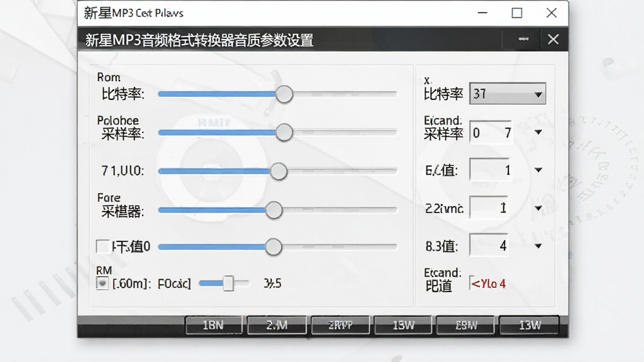Click the red <Ylo 4 channel value
The image size is (644, 362).
point(488,283)
